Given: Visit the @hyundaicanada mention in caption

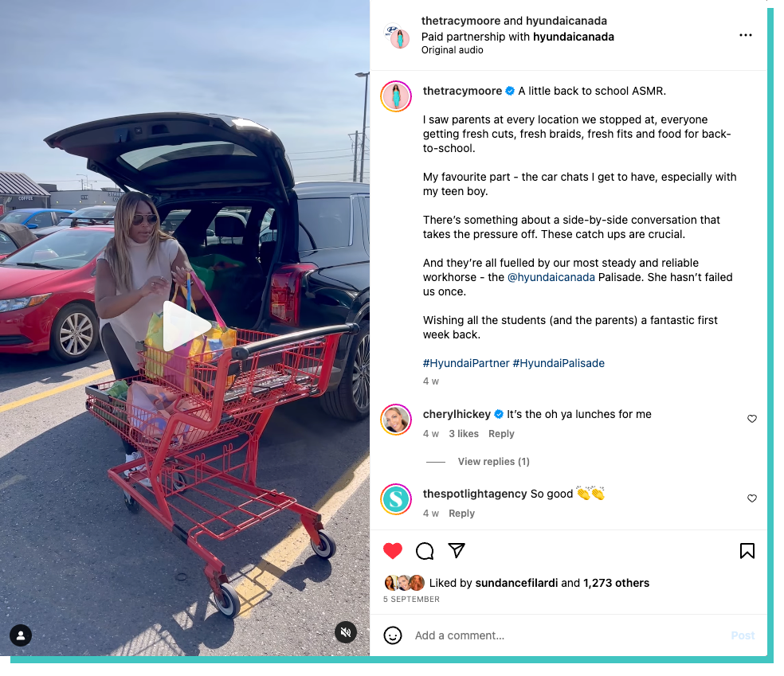Looking at the screenshot, I should point(551,277).
